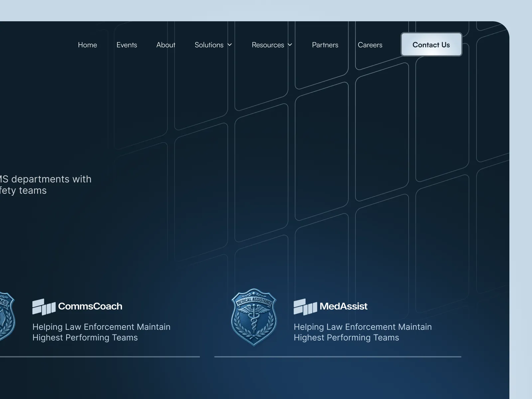Click the Contact Us button

coord(431,45)
